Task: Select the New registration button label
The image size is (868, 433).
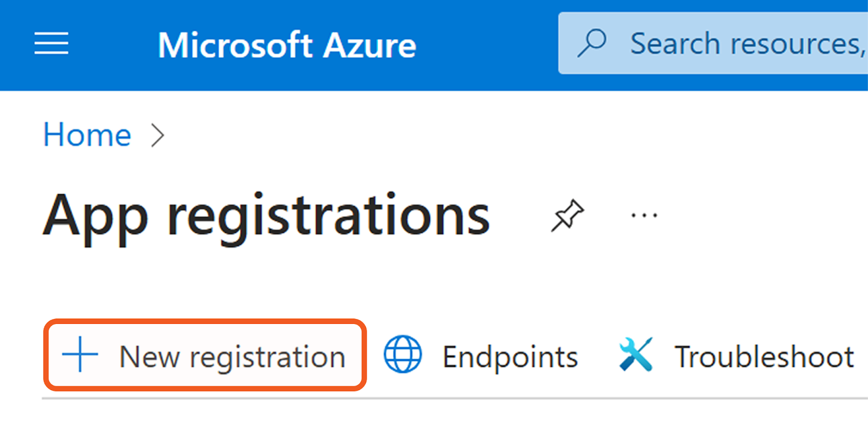Action: [232, 357]
